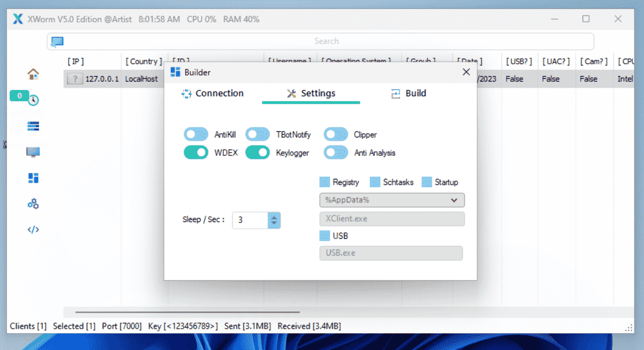This screenshot has height=350, width=644.
Task: Click the [ IP ] column header
Action: 76,61
